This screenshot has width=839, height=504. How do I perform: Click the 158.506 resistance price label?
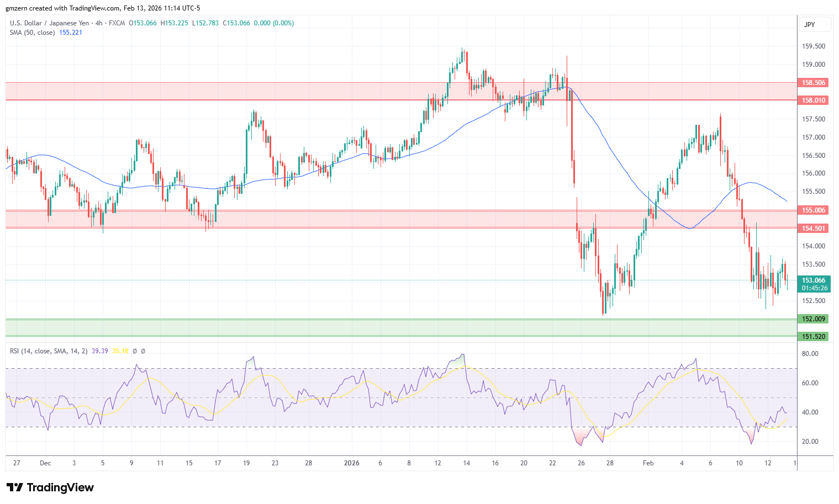[x=814, y=83]
